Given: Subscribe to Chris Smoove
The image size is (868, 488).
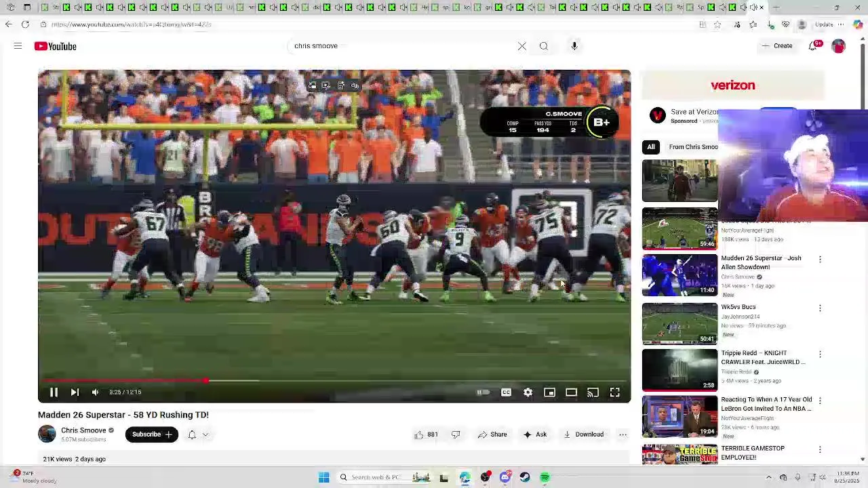Looking at the screenshot, I should [151, 434].
